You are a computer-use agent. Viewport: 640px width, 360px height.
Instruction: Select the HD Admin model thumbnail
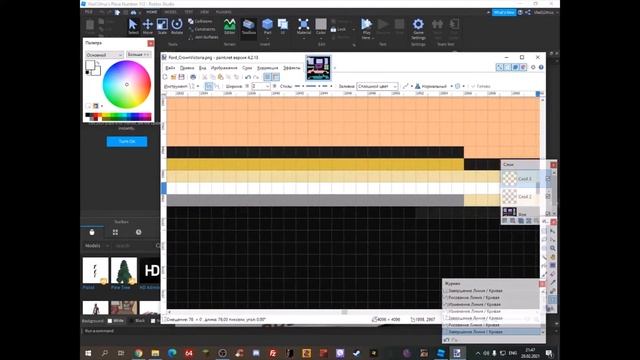click(150, 270)
